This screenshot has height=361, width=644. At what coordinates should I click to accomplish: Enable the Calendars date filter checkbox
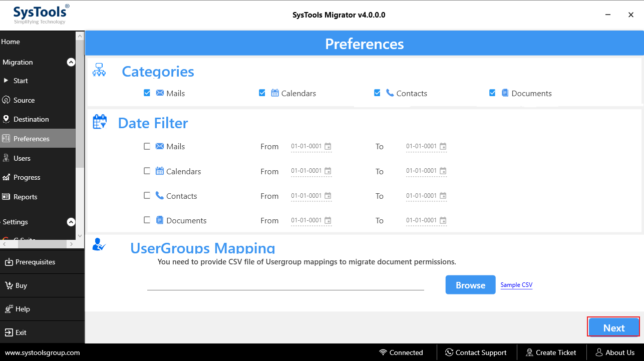click(147, 171)
